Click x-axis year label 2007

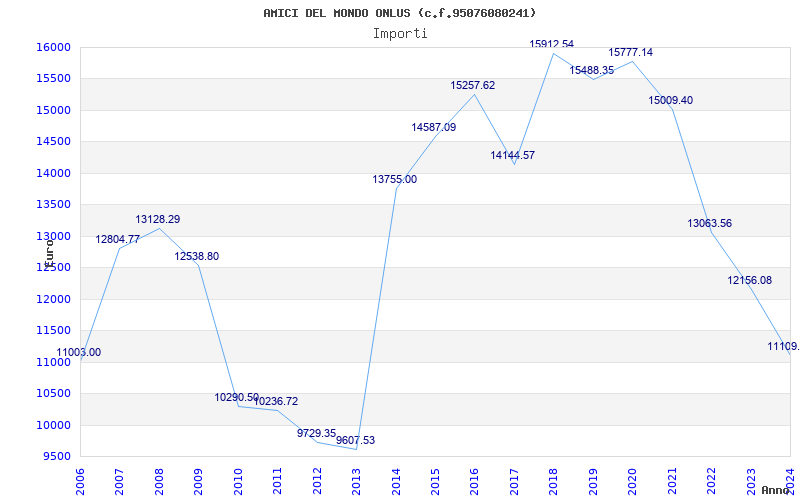(119, 482)
